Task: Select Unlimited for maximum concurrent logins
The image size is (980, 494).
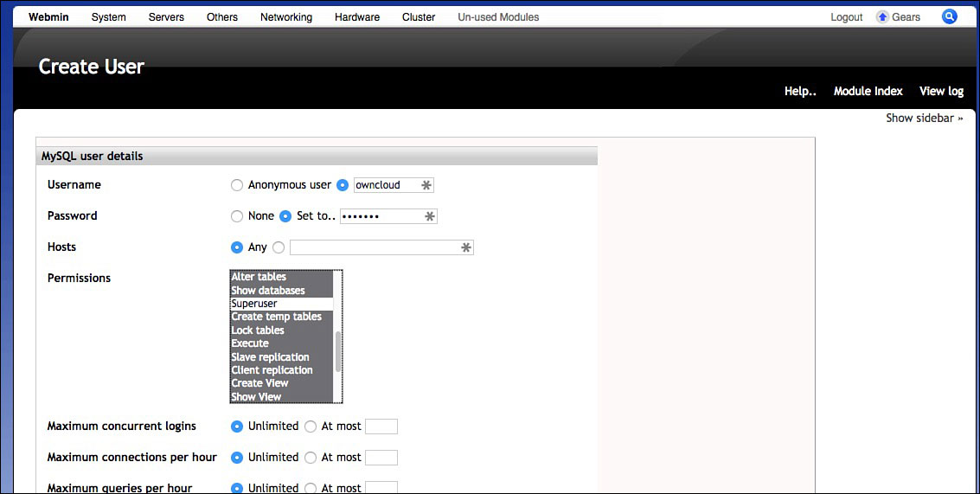Action: tap(237, 427)
